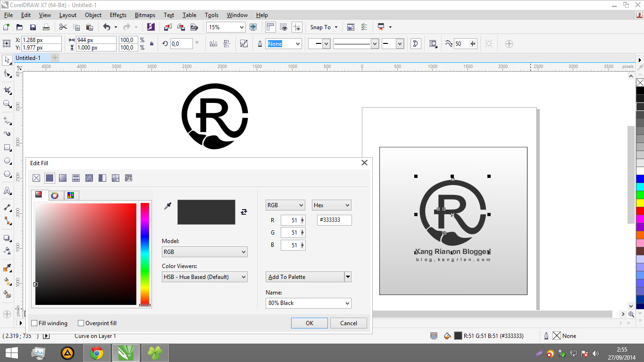
Task: Open the File menu
Action: click(8, 15)
